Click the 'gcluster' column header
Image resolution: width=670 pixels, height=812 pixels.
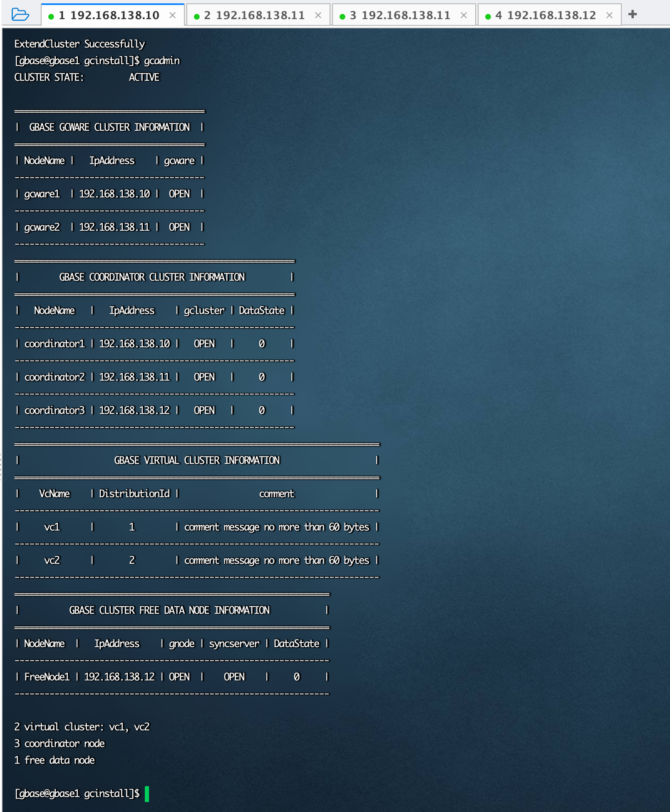[204, 311]
